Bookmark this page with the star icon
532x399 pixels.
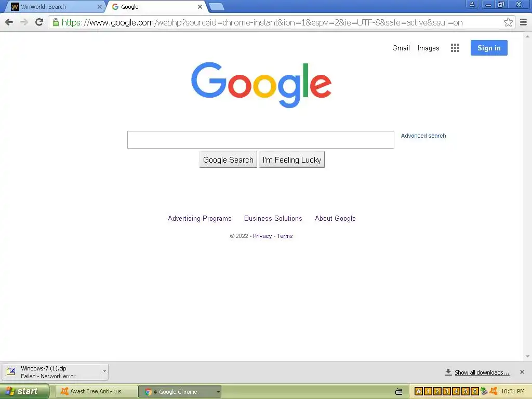click(508, 22)
